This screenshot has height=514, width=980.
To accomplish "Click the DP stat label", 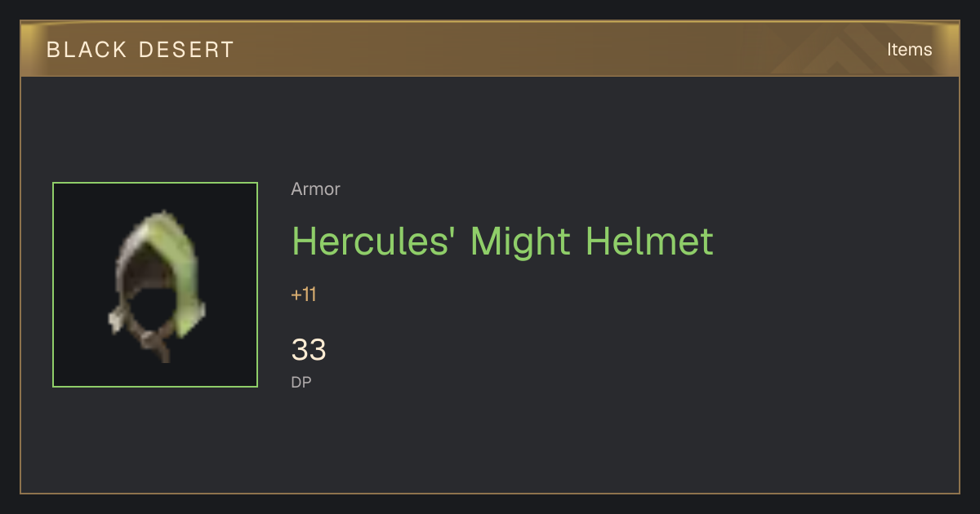I will [x=301, y=382].
